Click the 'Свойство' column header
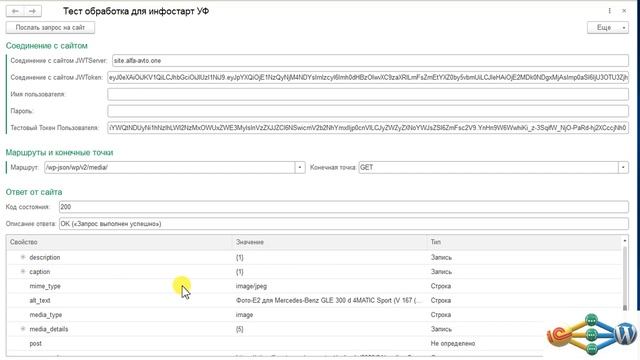Viewport: 640px width, 360px height. tap(120, 242)
